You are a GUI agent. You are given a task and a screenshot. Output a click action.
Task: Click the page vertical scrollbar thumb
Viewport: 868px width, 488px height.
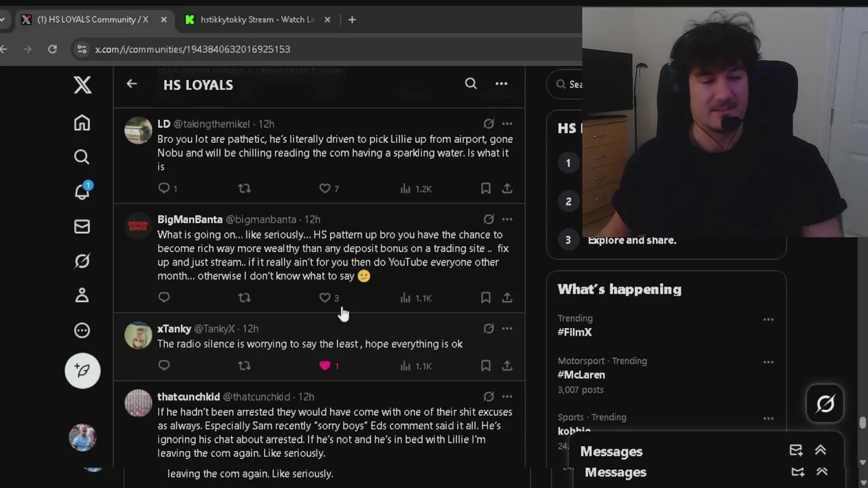863,423
